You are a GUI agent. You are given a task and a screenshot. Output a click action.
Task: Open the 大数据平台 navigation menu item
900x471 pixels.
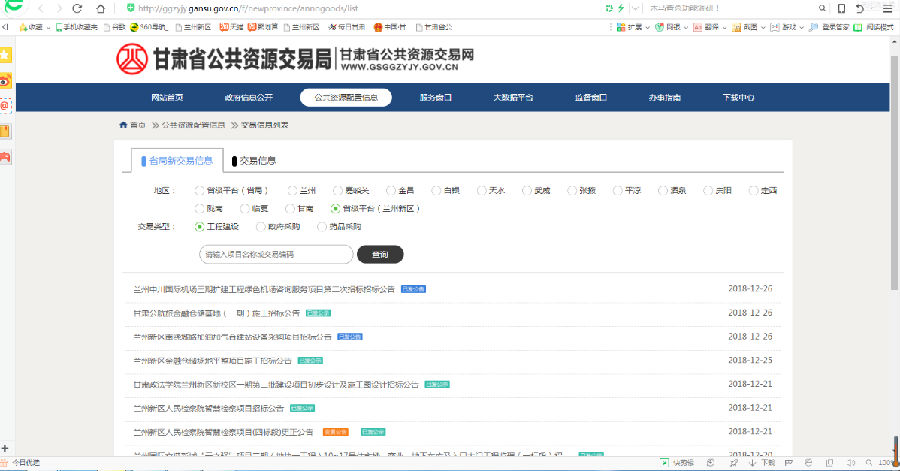pos(512,98)
